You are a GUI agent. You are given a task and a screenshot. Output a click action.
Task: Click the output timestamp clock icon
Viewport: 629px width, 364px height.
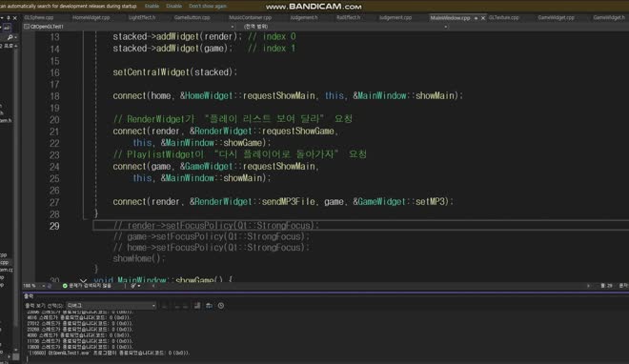pos(221,306)
